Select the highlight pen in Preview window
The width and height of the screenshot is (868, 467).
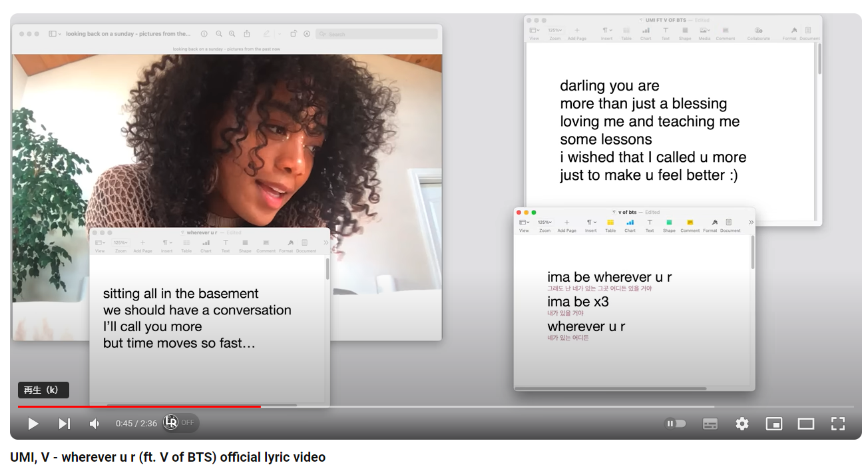pos(266,34)
